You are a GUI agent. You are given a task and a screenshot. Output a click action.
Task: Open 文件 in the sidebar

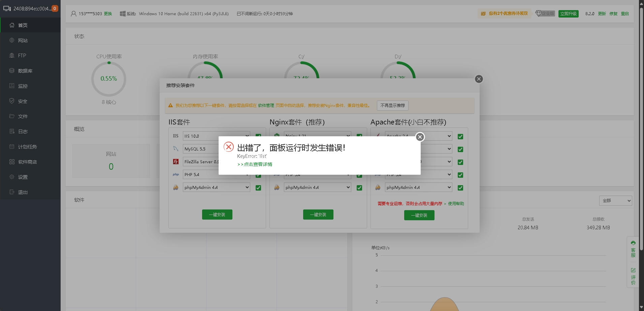[x=30, y=116]
